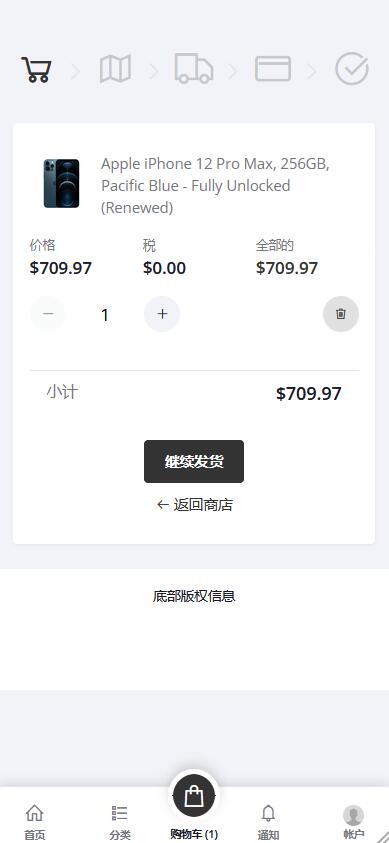Select the address map step icon
Image resolution: width=389 pixels, height=843 pixels.
point(115,69)
